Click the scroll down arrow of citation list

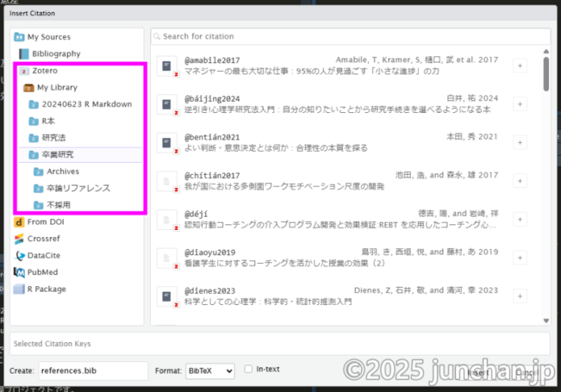coord(546,321)
